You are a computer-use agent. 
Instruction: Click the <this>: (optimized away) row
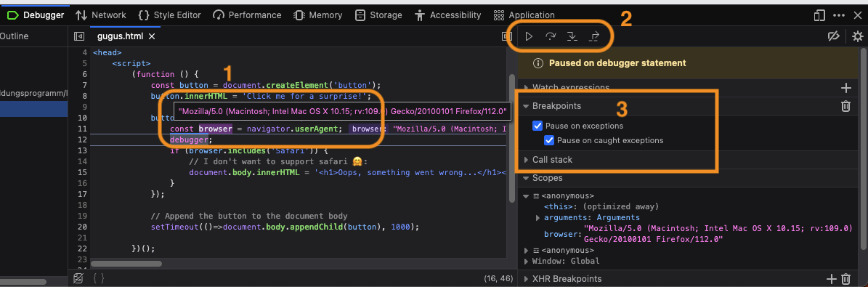pyautogui.click(x=601, y=206)
